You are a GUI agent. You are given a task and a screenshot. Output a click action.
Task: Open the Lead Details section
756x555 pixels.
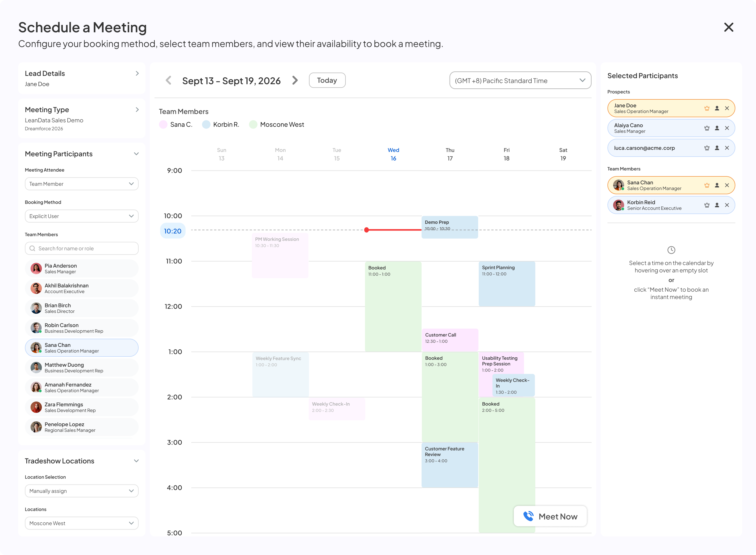(81, 78)
